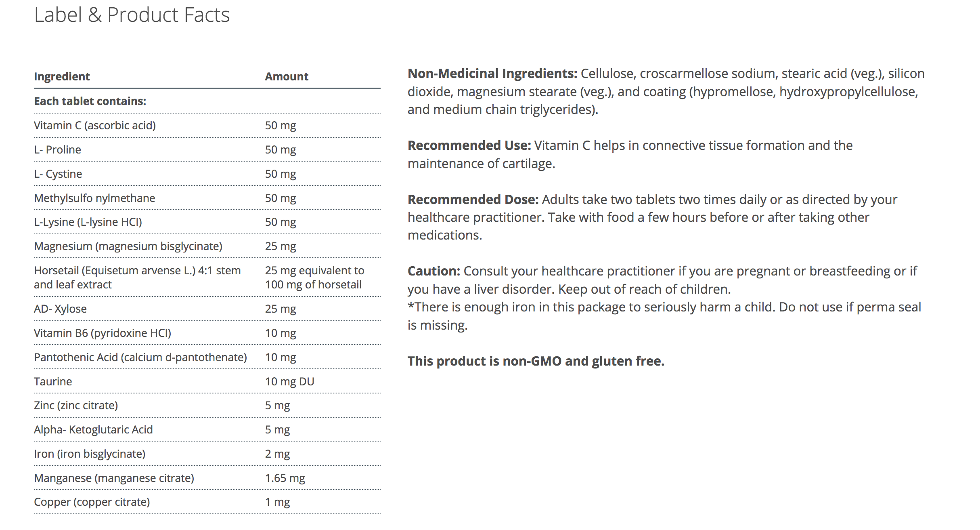
Task: Click Vitamin B6 (pyridoxine HCl) entry
Action: tap(103, 333)
